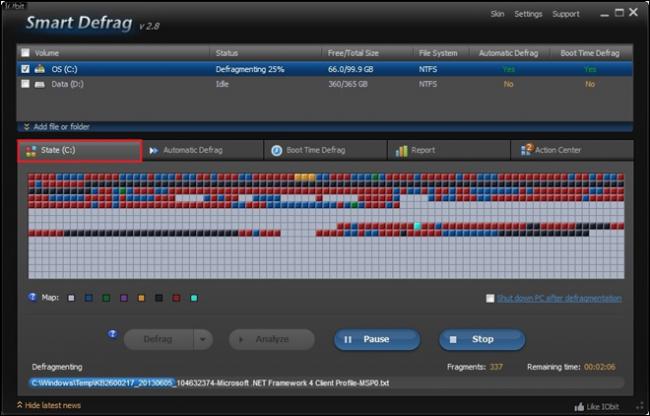This screenshot has width=650, height=416.
Task: Click the help icon beside Defrag button
Action: pos(112,334)
